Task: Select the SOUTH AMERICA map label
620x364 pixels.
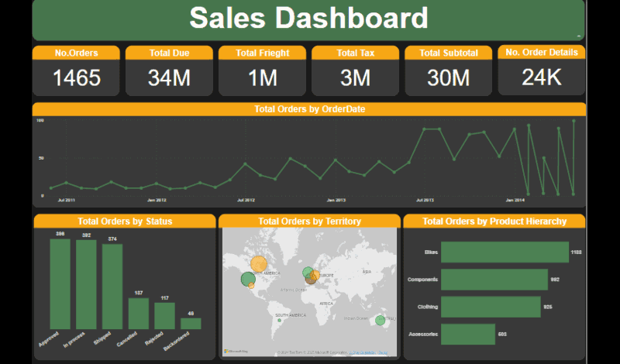Action: click(291, 315)
